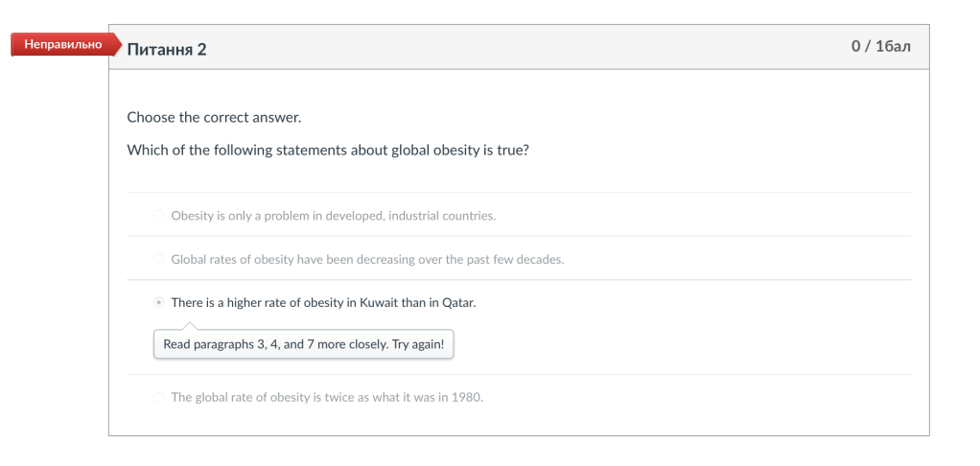
Task: Choose the 'Global rates of obesity' radio button
Action: [x=158, y=260]
